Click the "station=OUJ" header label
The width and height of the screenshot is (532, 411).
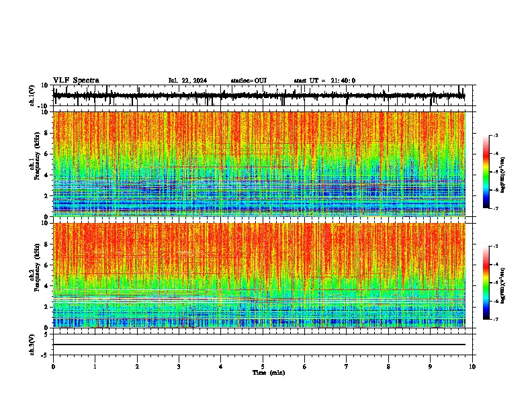249,81
